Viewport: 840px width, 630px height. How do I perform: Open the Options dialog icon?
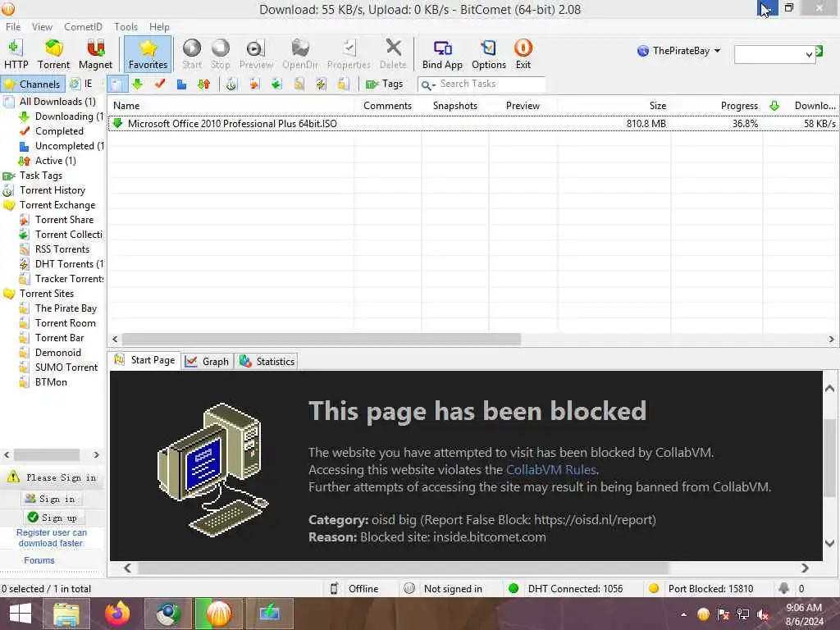489,53
